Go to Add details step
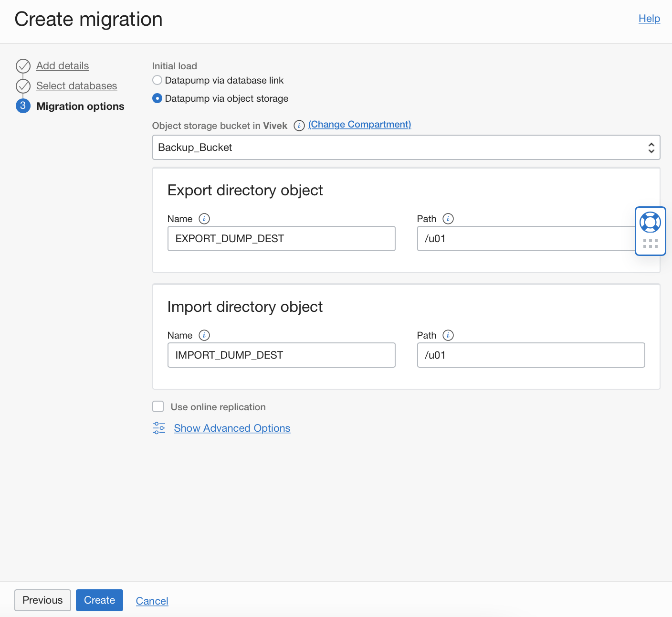The image size is (672, 617). [x=63, y=66]
